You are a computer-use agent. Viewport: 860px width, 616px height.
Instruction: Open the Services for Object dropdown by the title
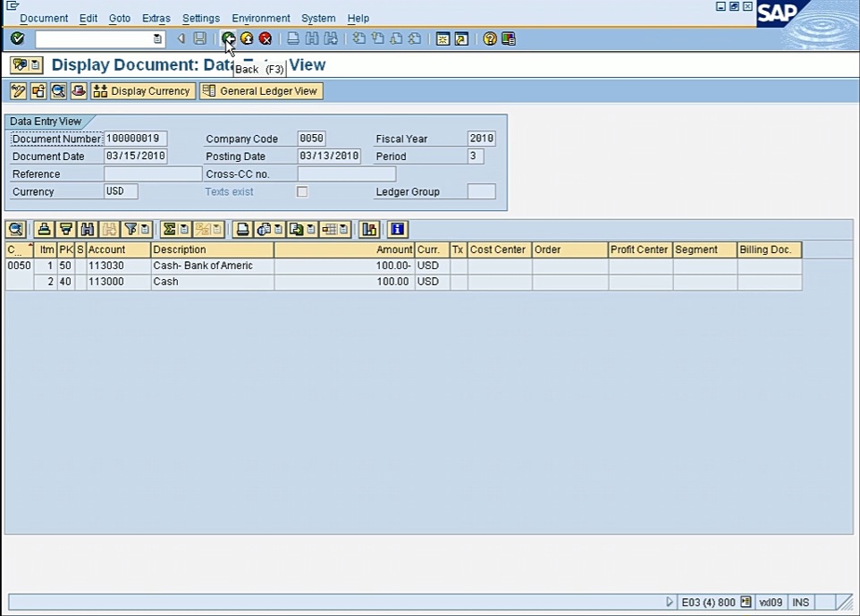tap(35, 64)
